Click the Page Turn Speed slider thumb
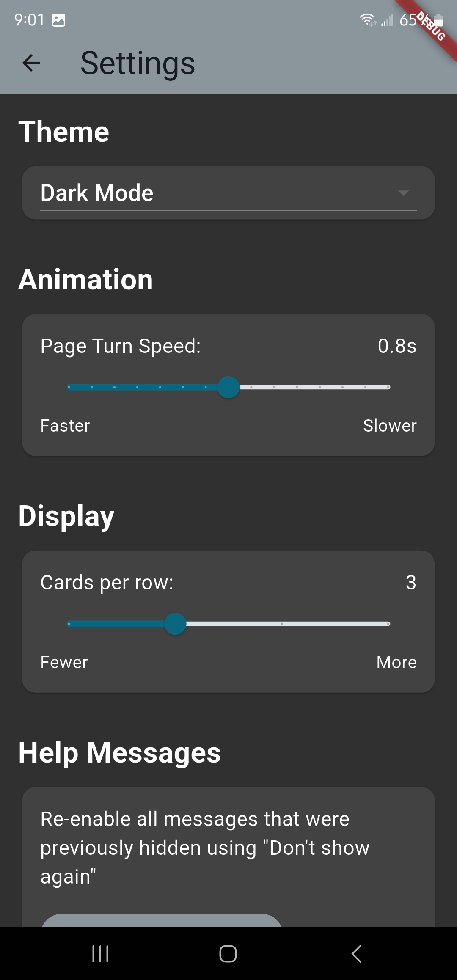 point(228,387)
